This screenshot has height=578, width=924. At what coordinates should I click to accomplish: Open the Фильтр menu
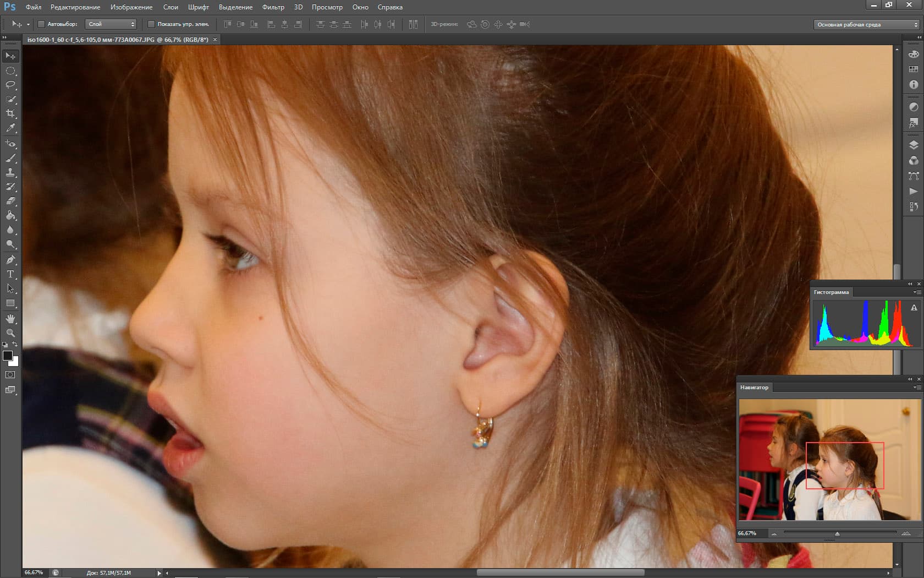273,7
